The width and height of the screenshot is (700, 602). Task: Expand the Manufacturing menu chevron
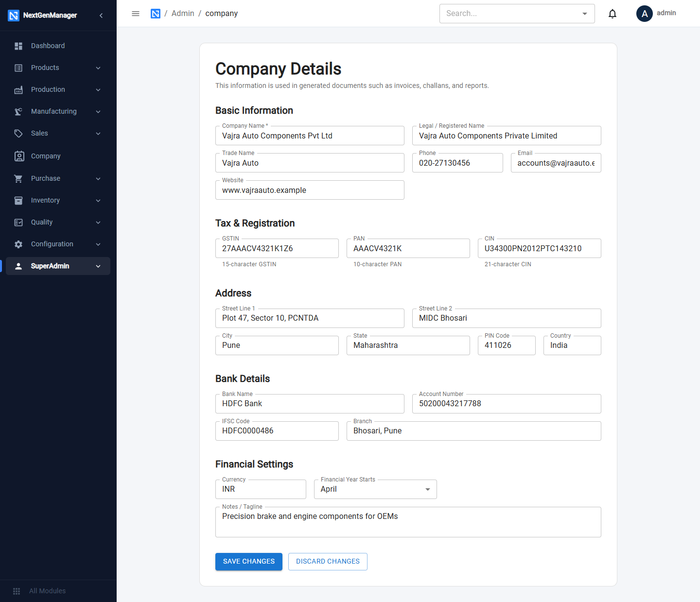pos(98,112)
